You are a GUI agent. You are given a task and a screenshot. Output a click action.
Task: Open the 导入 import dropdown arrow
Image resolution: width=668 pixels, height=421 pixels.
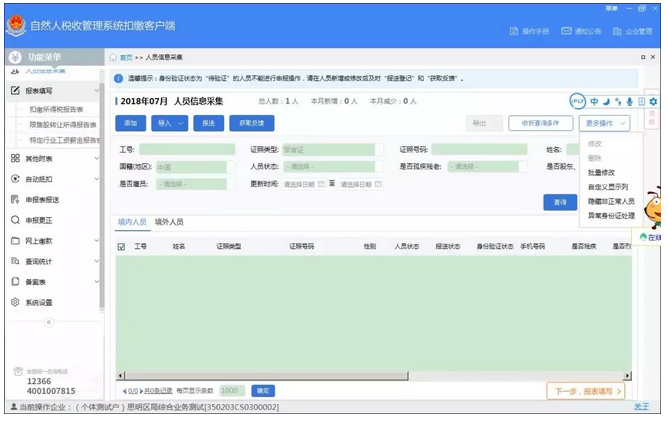(181, 124)
